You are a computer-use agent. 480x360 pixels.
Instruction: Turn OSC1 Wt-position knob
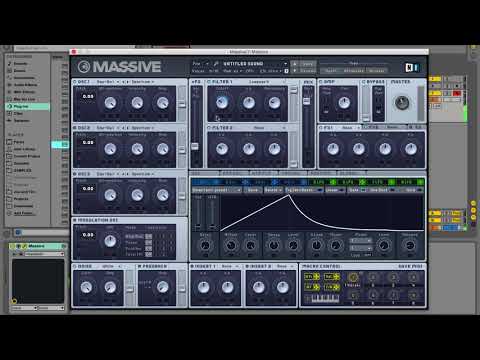pyautogui.click(x=111, y=103)
